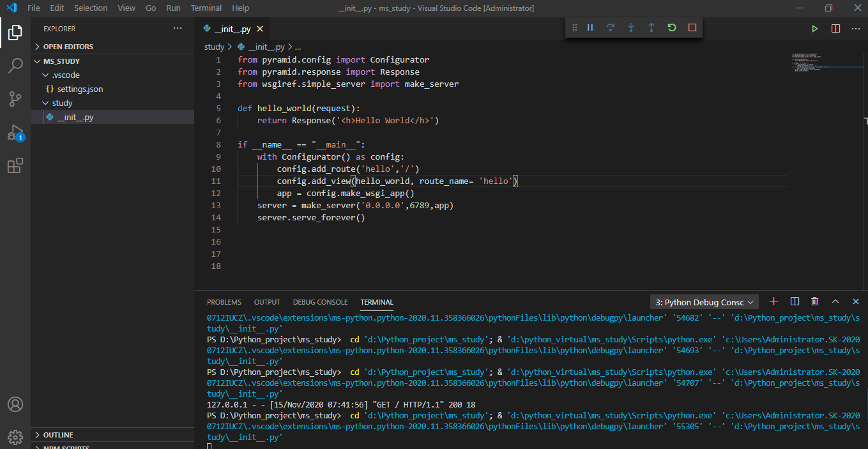Click debug Step Out button
This screenshot has height=449, width=868.
coord(651,27)
